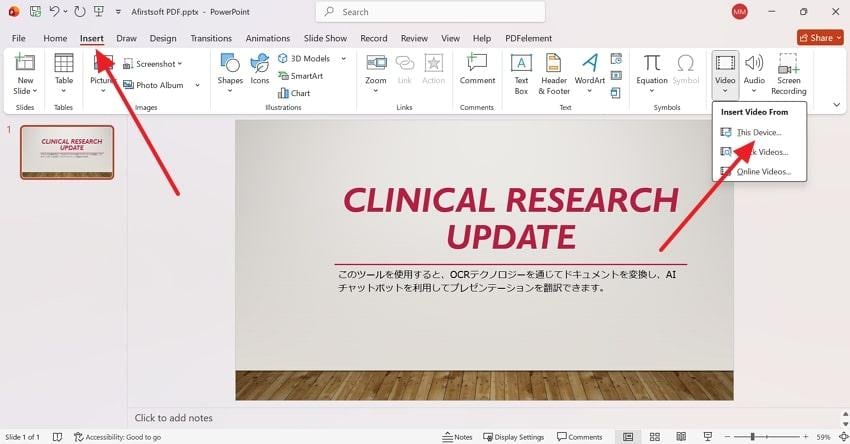
Task: Start a Screen Recording
Action: 788,75
